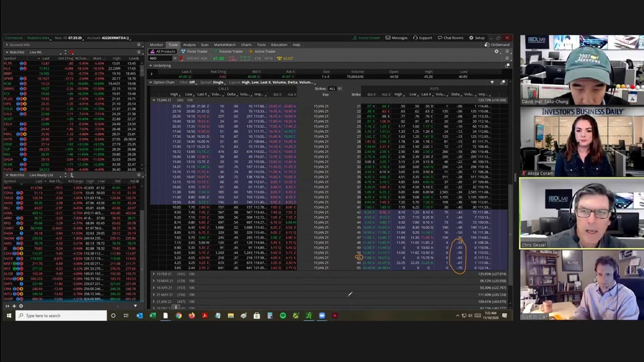644x362 pixels.
Task: Select the Active Trader sub-tab
Action: (x=262, y=51)
